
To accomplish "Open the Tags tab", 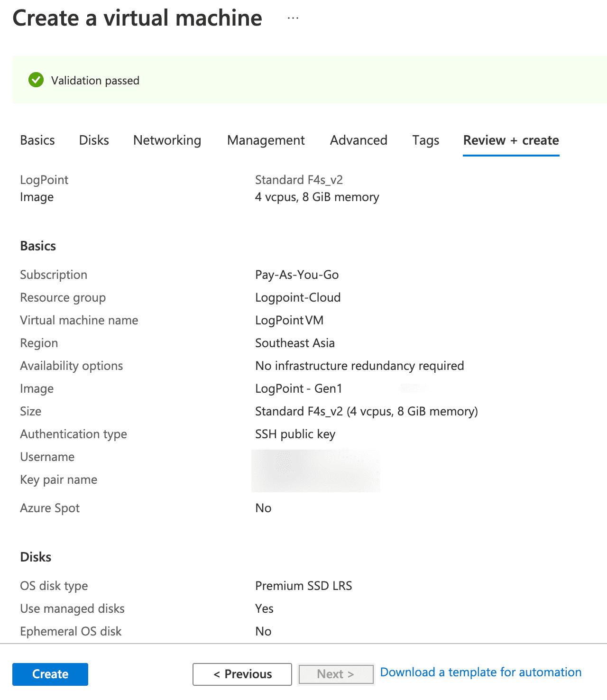I will point(425,140).
